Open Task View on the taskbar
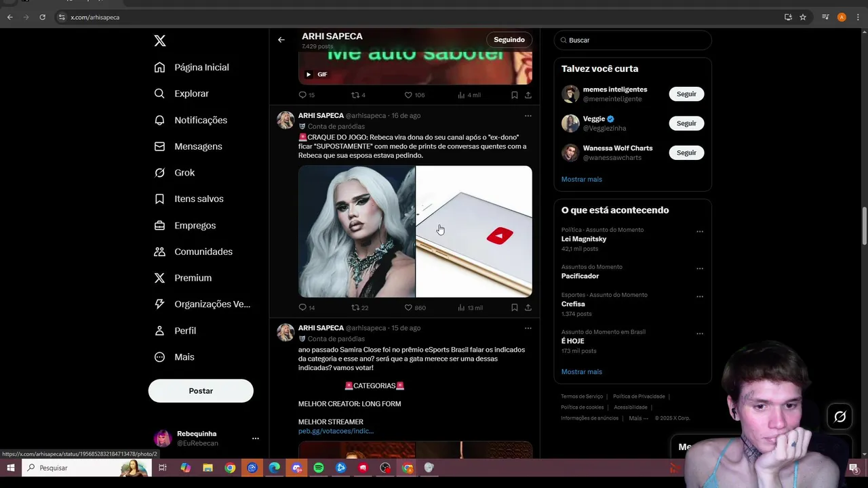This screenshot has width=868, height=488. (163, 468)
